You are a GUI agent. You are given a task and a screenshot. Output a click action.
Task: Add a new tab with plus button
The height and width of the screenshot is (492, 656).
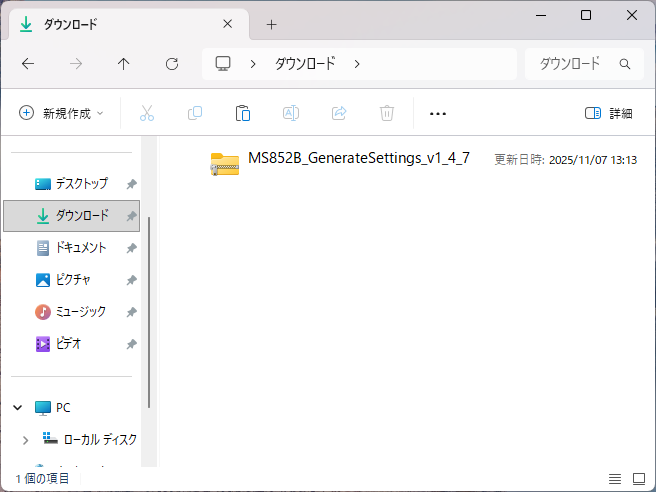(x=271, y=24)
